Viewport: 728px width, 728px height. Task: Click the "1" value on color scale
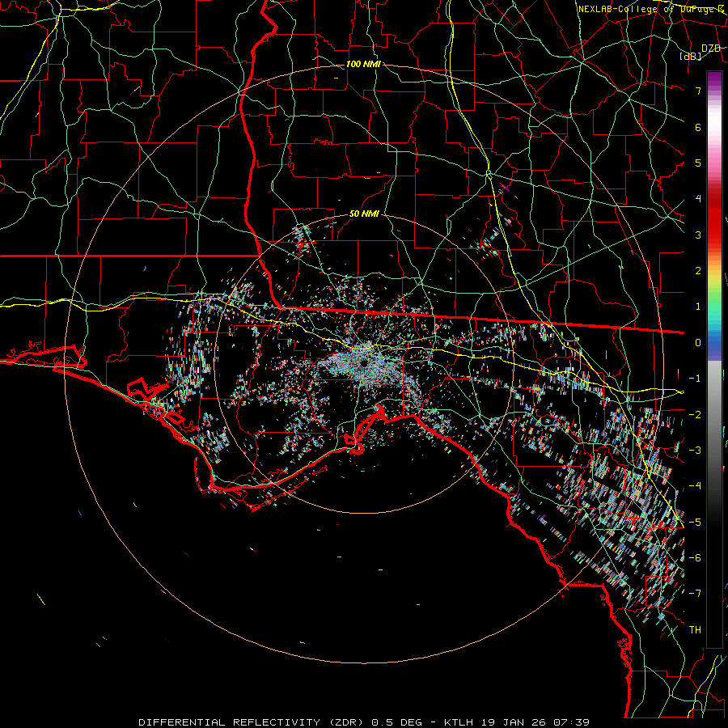click(698, 307)
